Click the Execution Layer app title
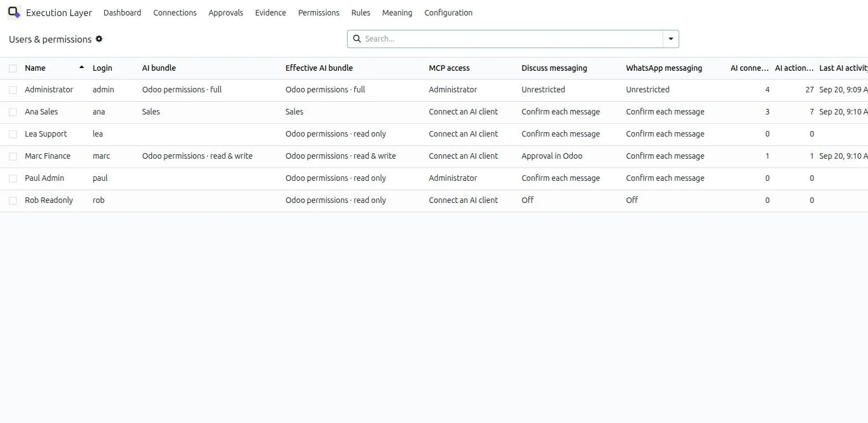The height and width of the screenshot is (423, 868). 59,13
